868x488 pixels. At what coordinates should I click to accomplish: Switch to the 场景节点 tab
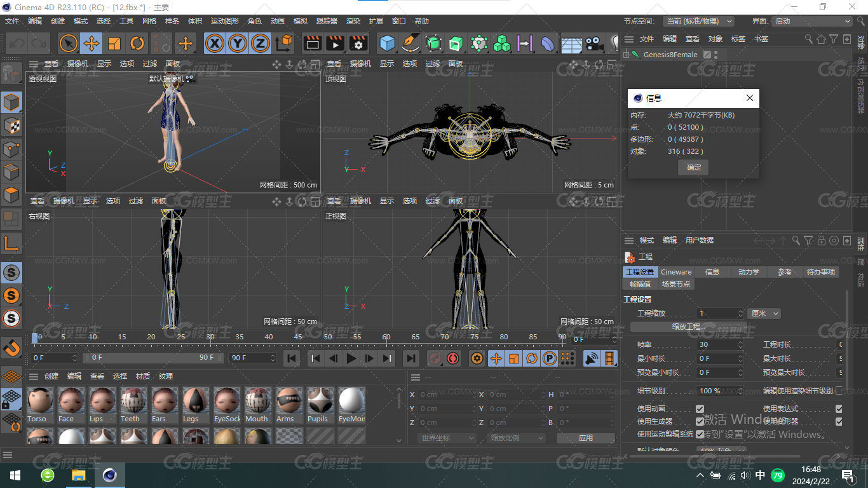676,284
